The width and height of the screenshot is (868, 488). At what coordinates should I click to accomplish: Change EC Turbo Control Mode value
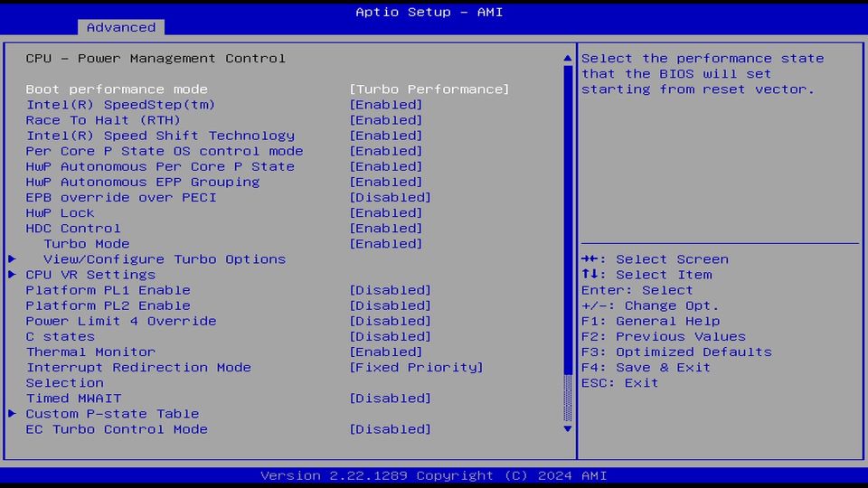point(391,430)
